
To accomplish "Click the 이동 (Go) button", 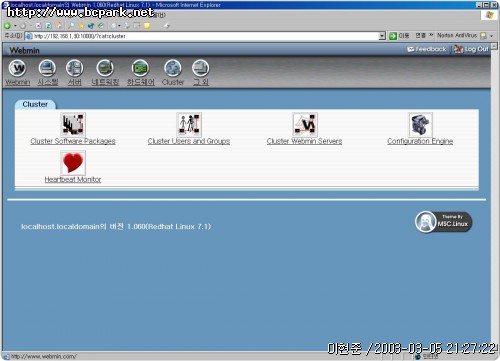I will coord(399,35).
